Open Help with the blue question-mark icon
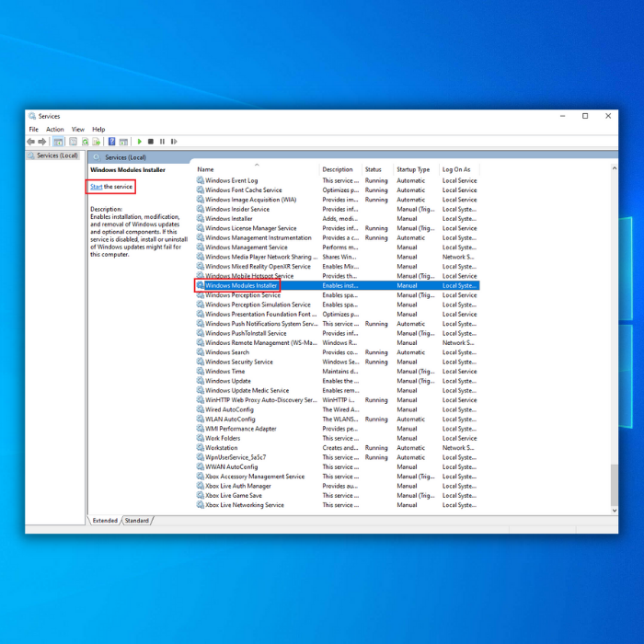This screenshot has height=644, width=644. 111,142
